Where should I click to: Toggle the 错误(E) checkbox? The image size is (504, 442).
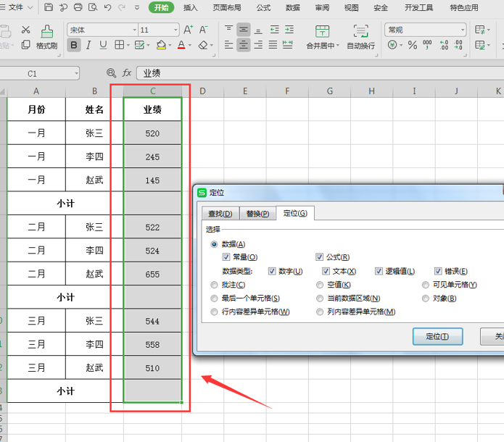coord(438,271)
